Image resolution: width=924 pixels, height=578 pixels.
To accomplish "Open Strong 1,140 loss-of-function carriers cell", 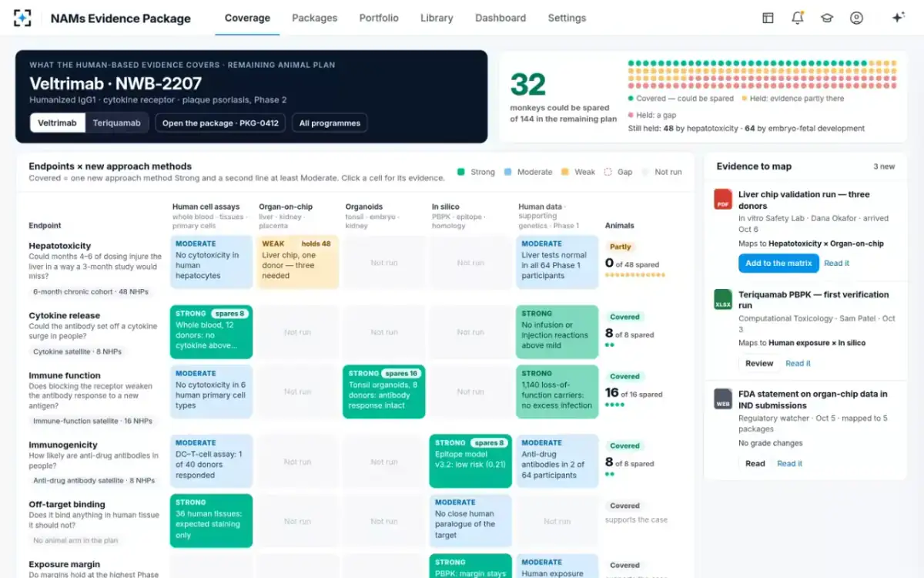I will 557,391.
